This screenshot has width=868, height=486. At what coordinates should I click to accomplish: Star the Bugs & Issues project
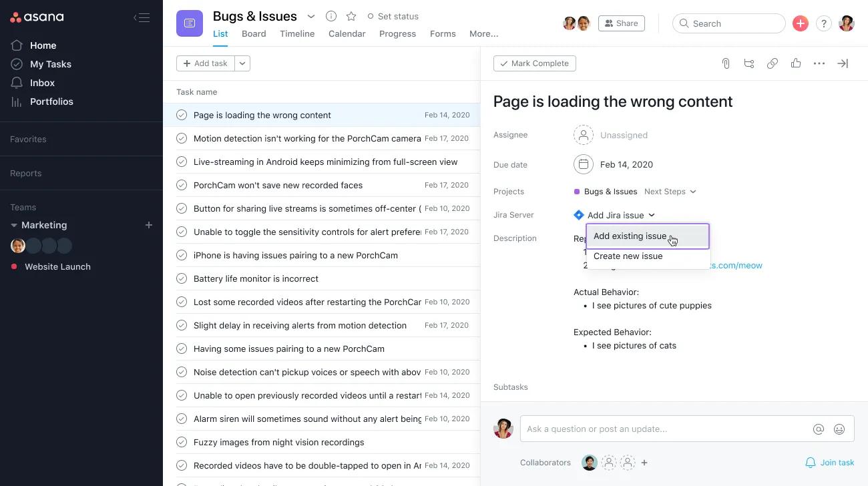click(x=351, y=16)
